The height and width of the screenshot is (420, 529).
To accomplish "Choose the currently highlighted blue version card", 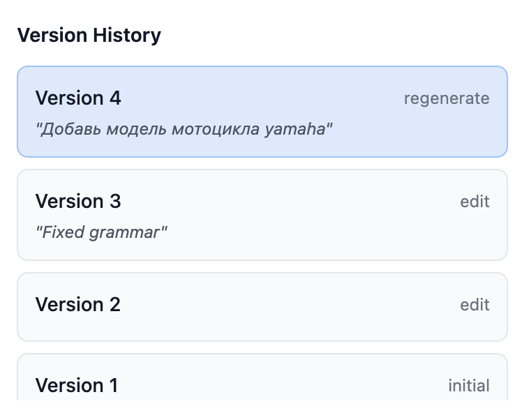I will 262,112.
